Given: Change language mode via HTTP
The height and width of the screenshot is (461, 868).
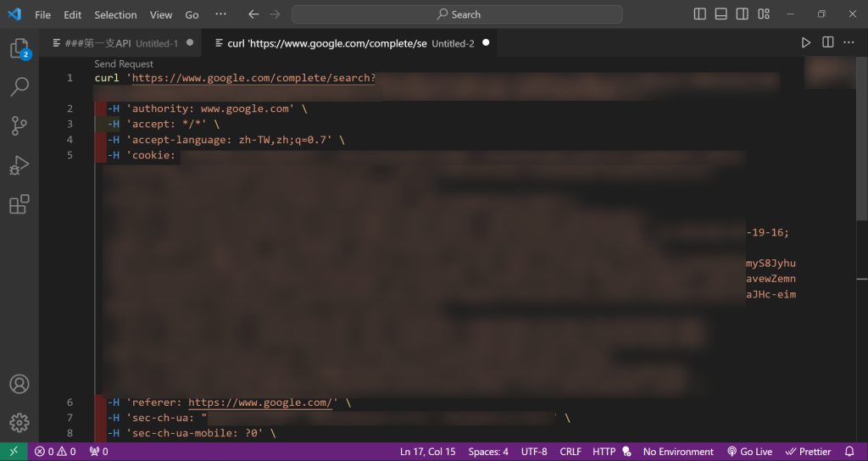Looking at the screenshot, I should 604,452.
